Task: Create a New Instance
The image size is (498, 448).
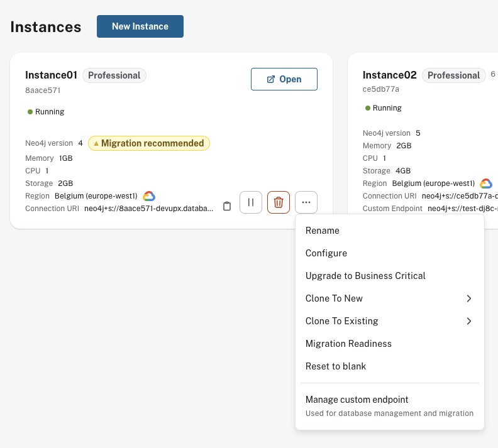Action: point(140,26)
